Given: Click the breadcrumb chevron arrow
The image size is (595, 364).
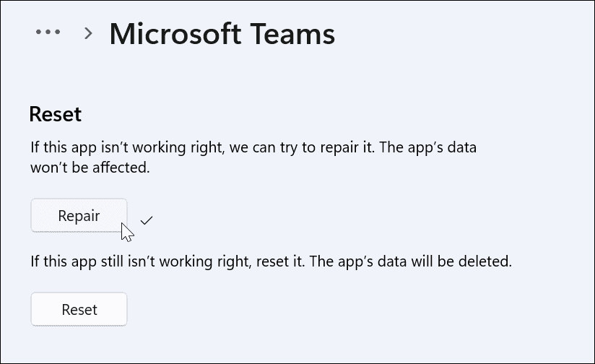Looking at the screenshot, I should tap(89, 33).
